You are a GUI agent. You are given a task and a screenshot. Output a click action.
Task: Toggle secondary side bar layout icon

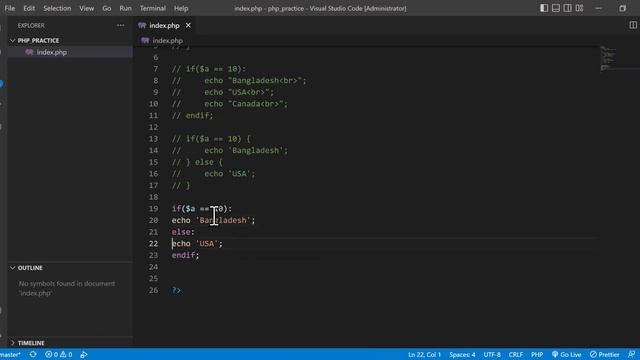click(x=567, y=8)
